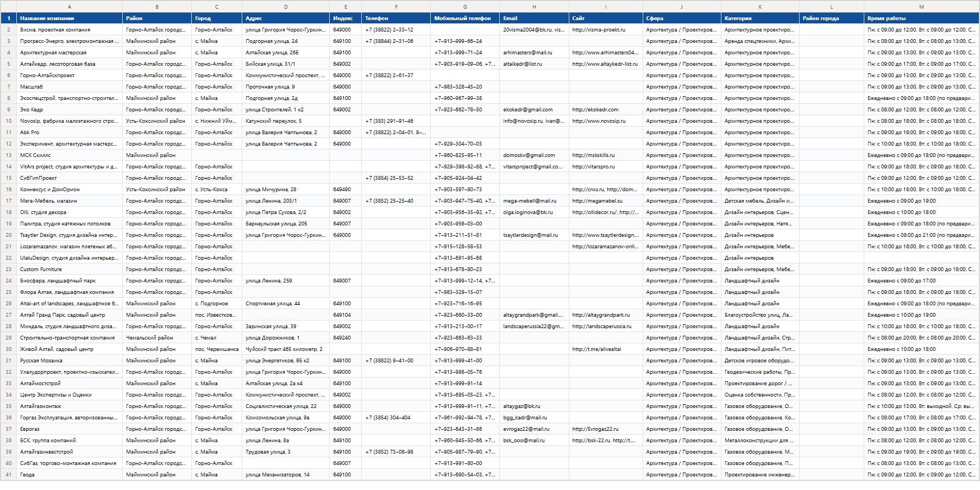Click the 'Индекс' header cell
The width and height of the screenshot is (980, 490).
pos(345,18)
